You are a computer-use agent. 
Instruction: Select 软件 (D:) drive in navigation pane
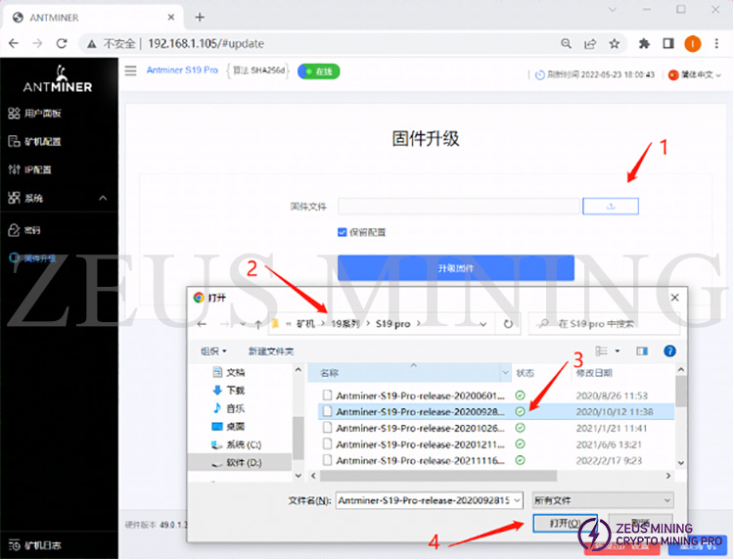(242, 460)
